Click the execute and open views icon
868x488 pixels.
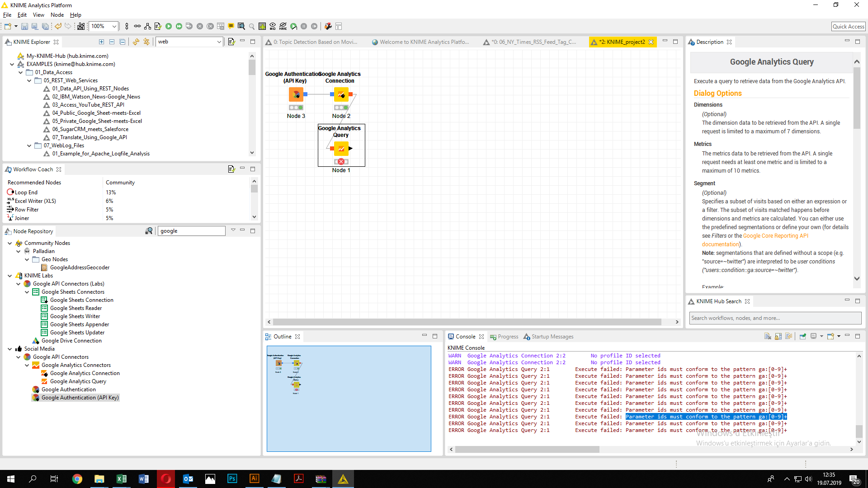[x=189, y=26]
